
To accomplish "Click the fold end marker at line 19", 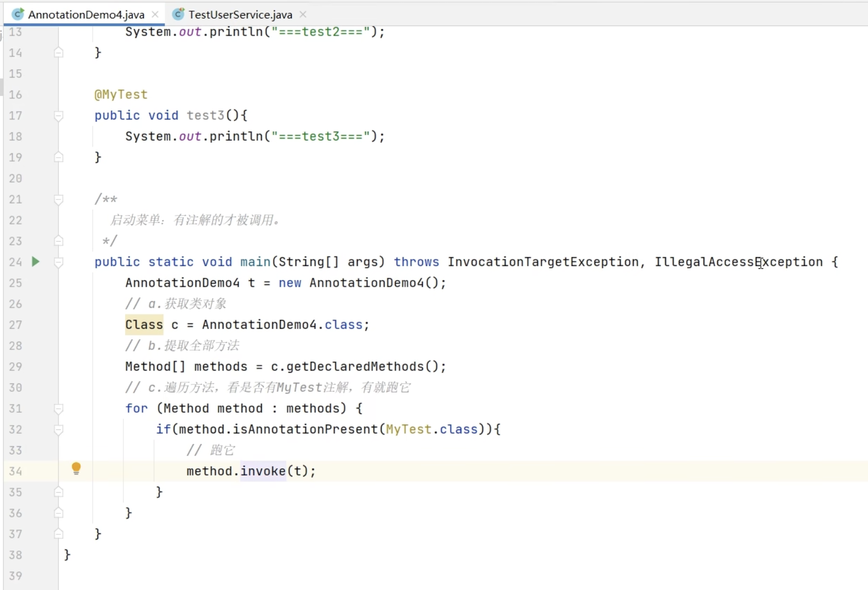I will tap(58, 157).
